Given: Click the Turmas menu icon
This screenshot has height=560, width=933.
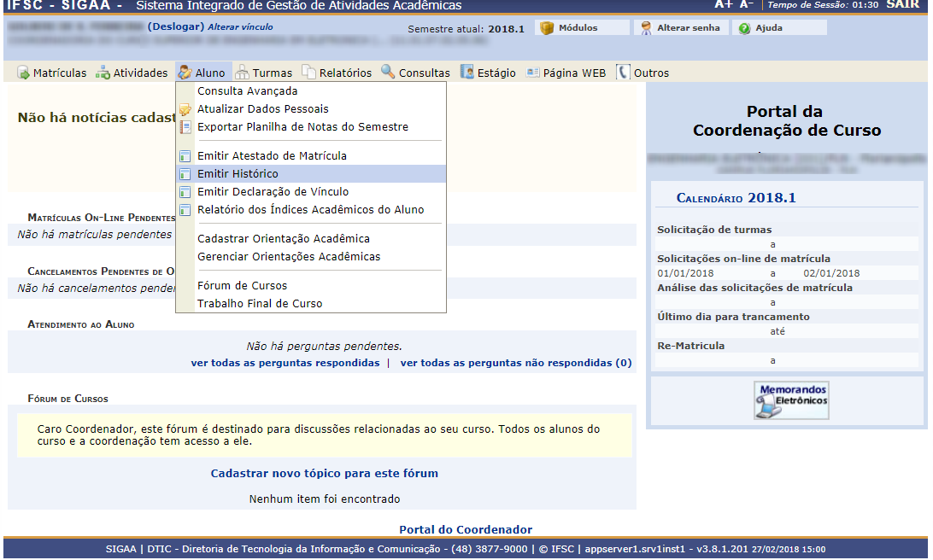Looking at the screenshot, I should pos(242,73).
